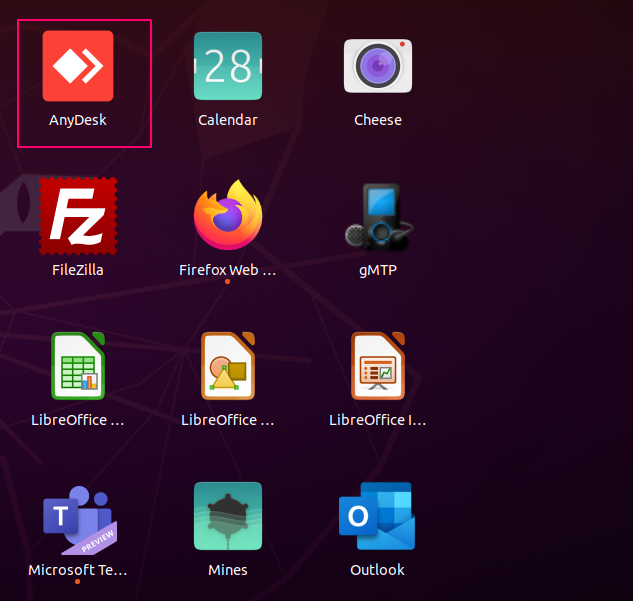Open LibreOffice Impress presentation icon
This screenshot has width=633, height=601.
pyautogui.click(x=378, y=366)
